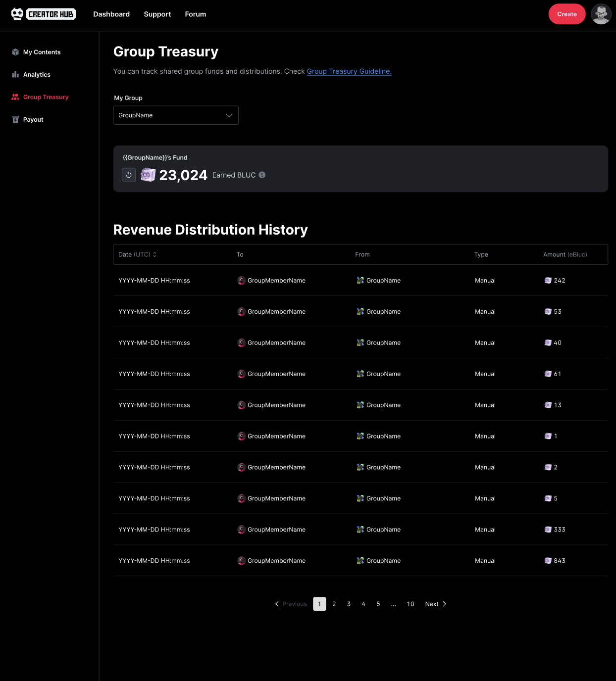This screenshot has height=681, width=616.
Task: Open the Dashboard menu item
Action: pyautogui.click(x=111, y=14)
